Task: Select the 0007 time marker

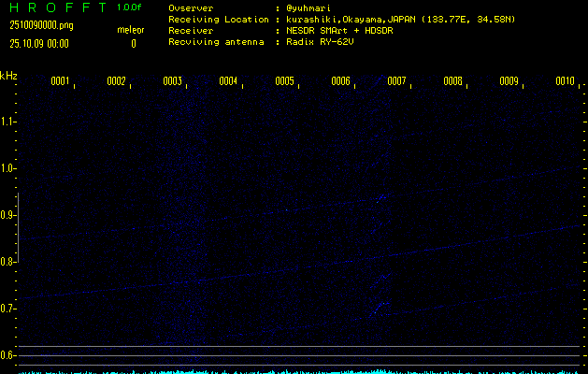Action: 396,81
